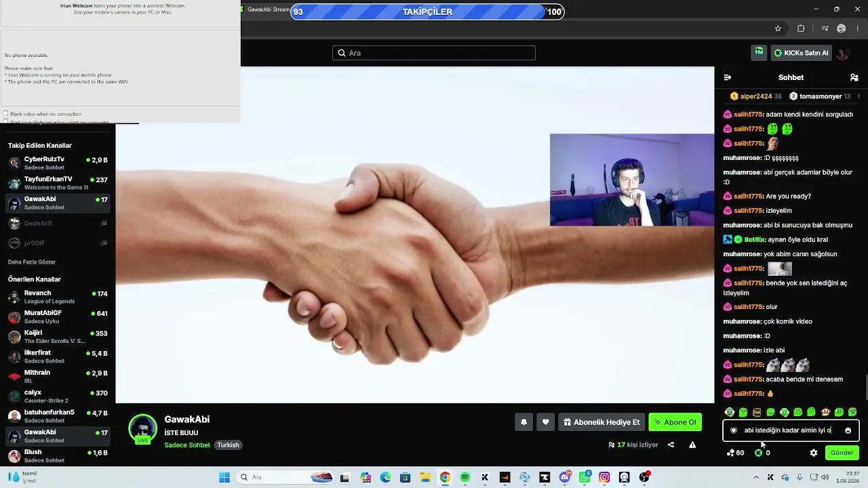The image size is (868, 488).
Task: Open pr0Off offline channel
Action: point(58,243)
